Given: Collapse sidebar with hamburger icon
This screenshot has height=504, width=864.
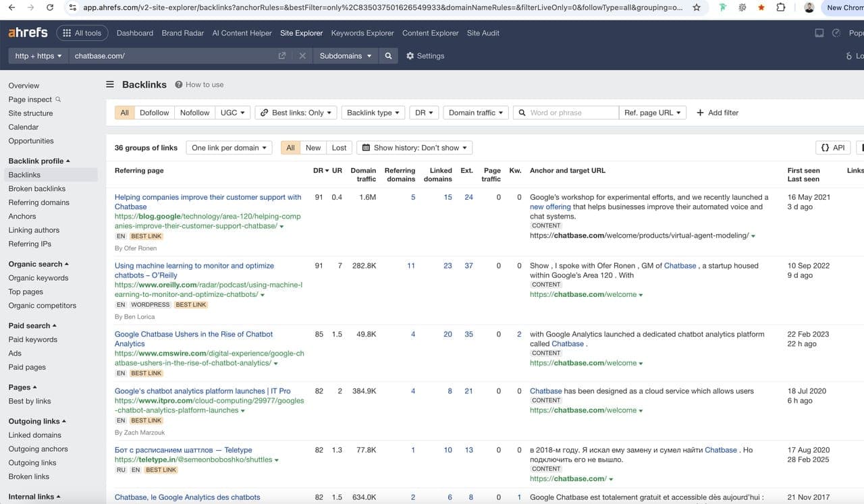Looking at the screenshot, I should [110, 84].
